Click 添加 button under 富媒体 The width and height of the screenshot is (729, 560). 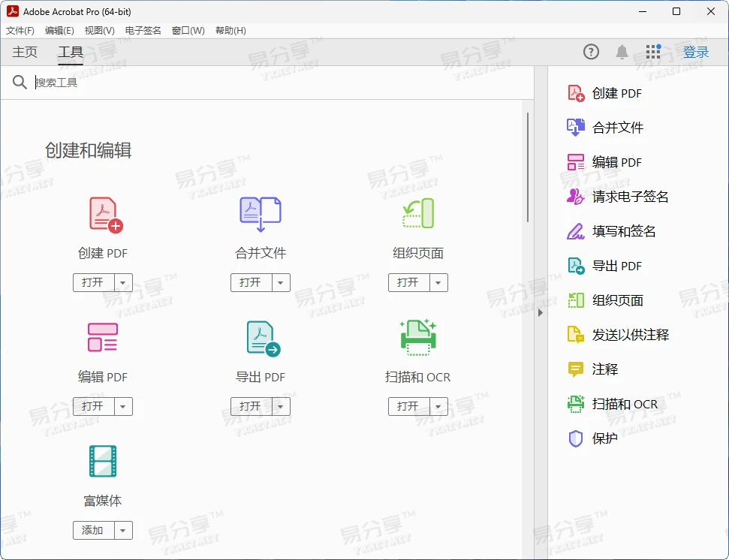[x=93, y=530]
